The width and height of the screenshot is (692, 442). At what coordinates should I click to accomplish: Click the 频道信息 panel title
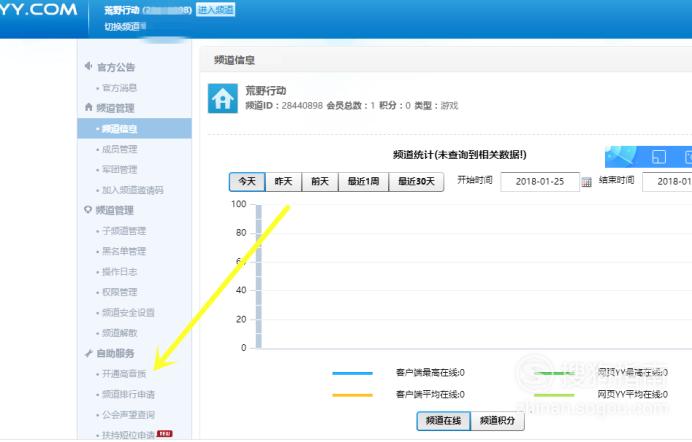pyautogui.click(x=234, y=60)
